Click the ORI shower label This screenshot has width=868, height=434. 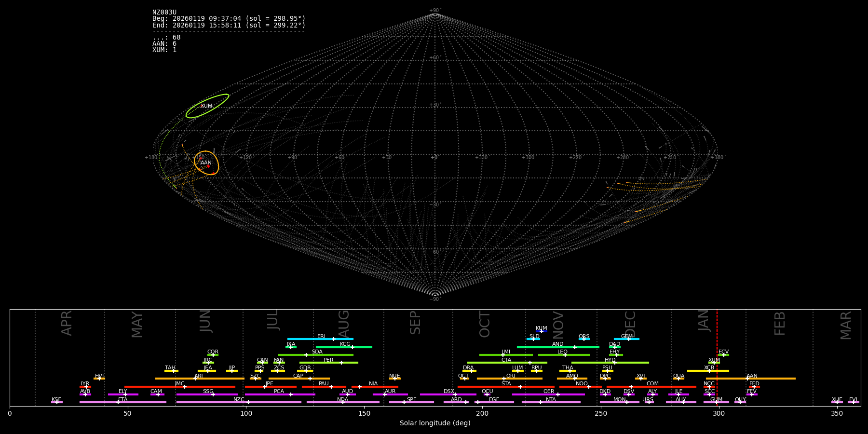pos(511,376)
